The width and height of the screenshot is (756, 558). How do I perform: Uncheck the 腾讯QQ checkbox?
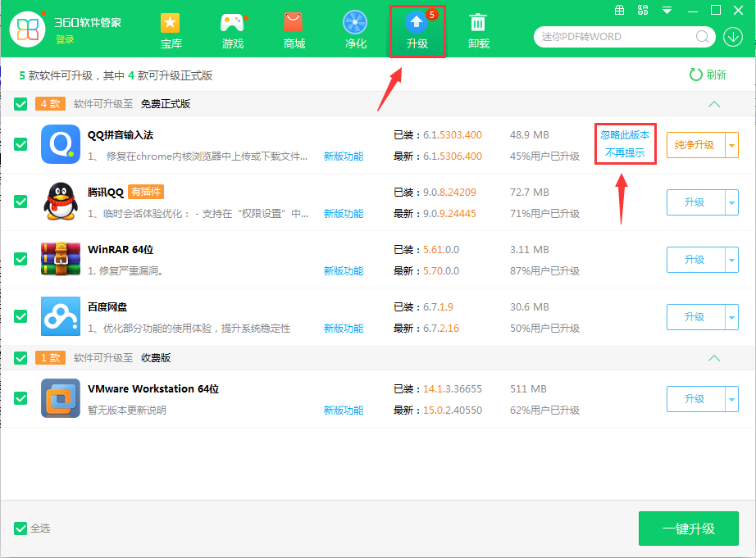pos(20,202)
